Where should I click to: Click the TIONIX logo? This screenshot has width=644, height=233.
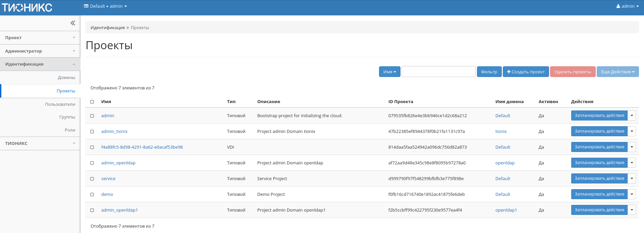(27, 7)
